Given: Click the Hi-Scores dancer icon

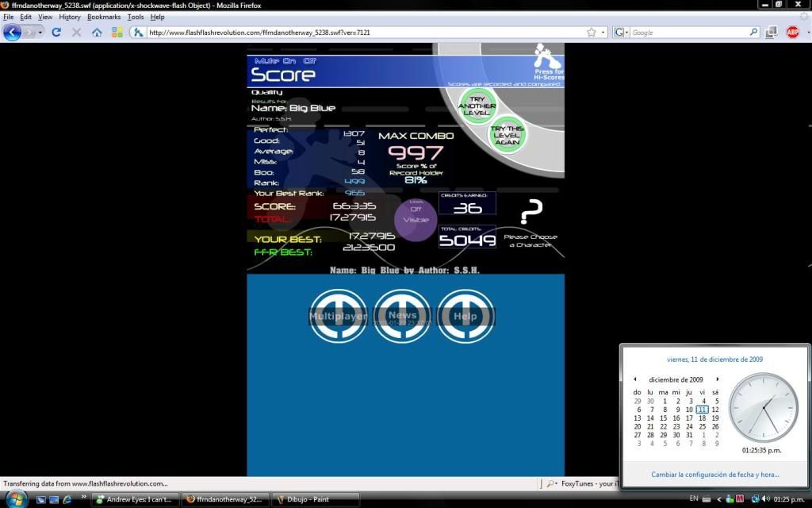Looking at the screenshot, I should pyautogui.click(x=547, y=57).
